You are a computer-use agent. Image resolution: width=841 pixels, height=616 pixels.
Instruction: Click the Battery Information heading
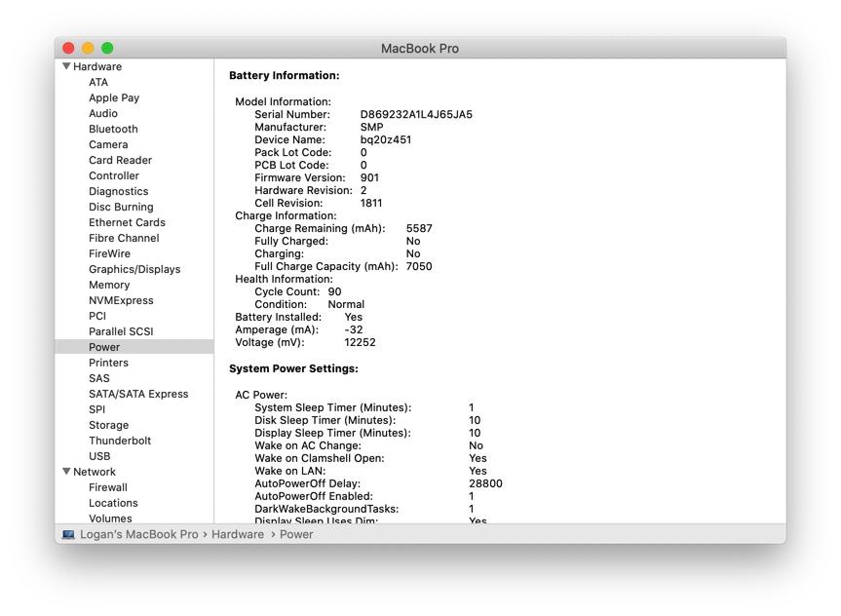285,75
